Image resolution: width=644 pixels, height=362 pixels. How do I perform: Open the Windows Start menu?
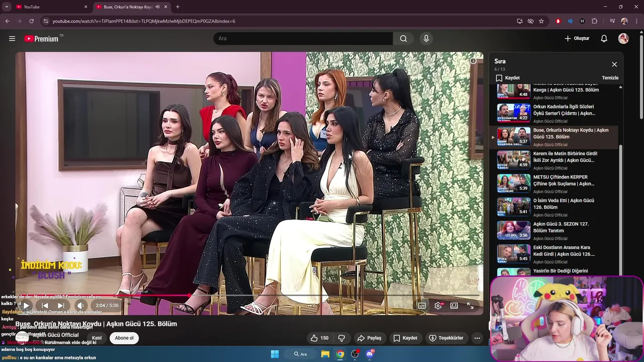(x=275, y=354)
